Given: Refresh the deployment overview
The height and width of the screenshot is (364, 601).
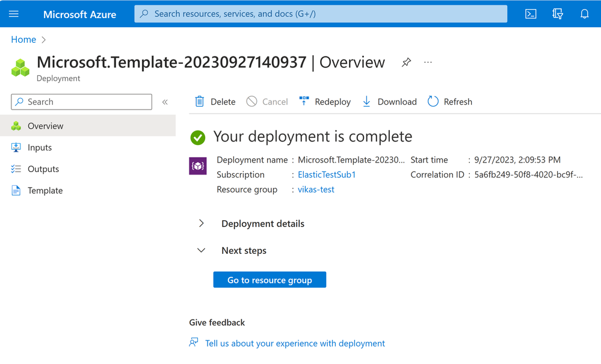Looking at the screenshot, I should [x=449, y=102].
